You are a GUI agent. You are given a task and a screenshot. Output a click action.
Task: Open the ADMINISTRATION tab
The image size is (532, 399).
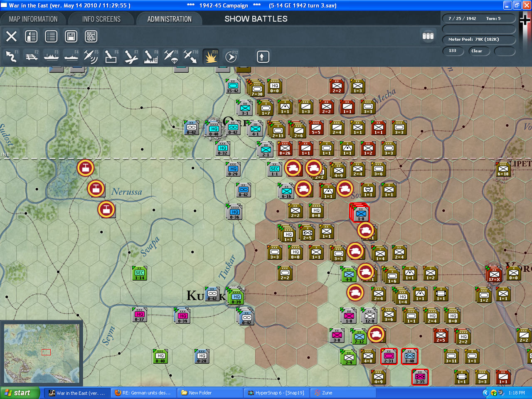pos(170,19)
